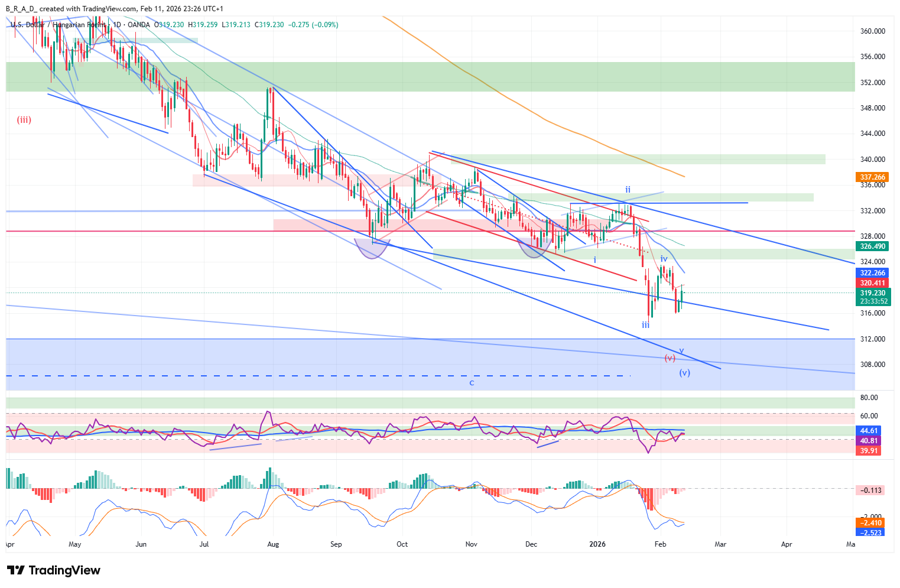This screenshot has width=900, height=588.
Task: Click the current price label 319.230
Action: tap(872, 293)
